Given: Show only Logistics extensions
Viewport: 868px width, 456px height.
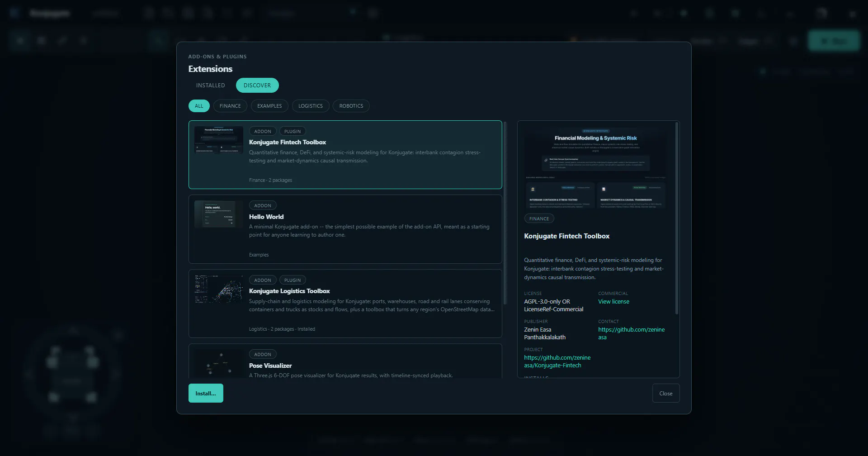Looking at the screenshot, I should pyautogui.click(x=311, y=106).
